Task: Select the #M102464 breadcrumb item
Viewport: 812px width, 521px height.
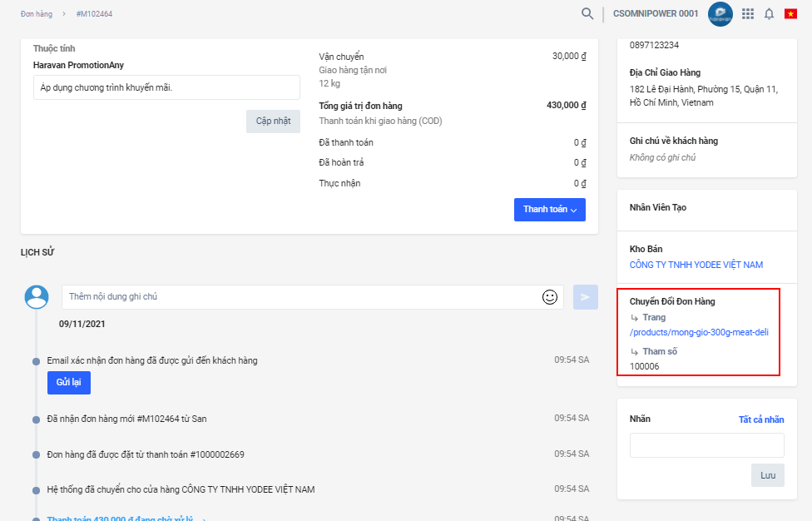Action: click(x=94, y=14)
